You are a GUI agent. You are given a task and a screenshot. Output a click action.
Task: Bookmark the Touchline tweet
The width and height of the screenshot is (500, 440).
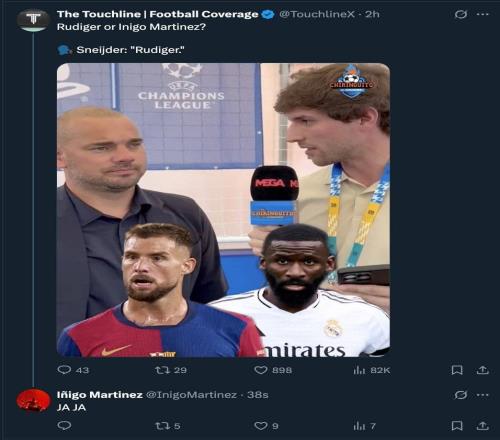[457, 370]
